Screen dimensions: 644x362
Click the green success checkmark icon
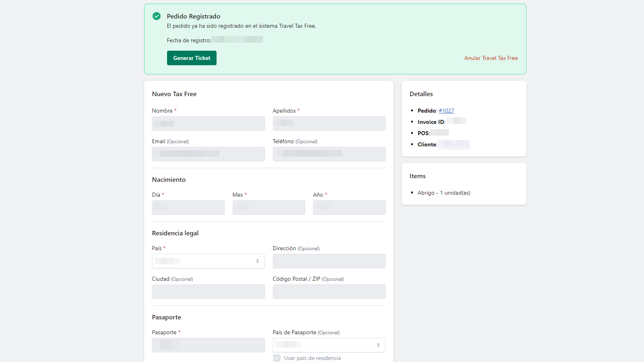(157, 16)
